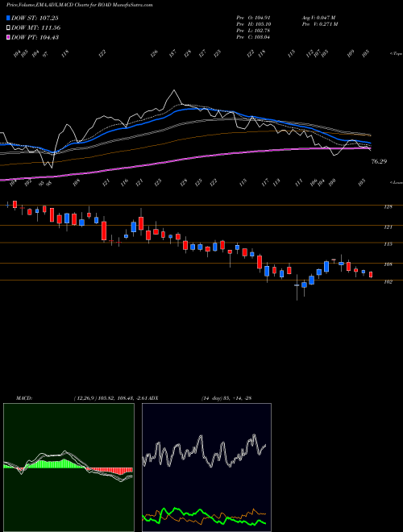The width and height of the screenshot is (403, 532).
Task: Click the Avg V: 0.047 M value
Action: pyautogui.click(x=318, y=18)
